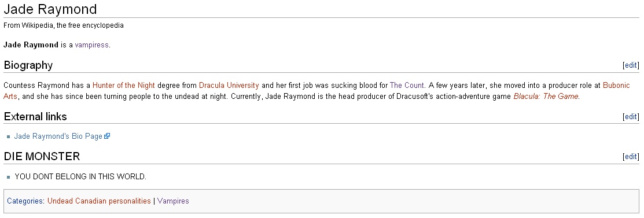Click the DIE MONSTER section heading
644x218 pixels.
click(x=42, y=157)
